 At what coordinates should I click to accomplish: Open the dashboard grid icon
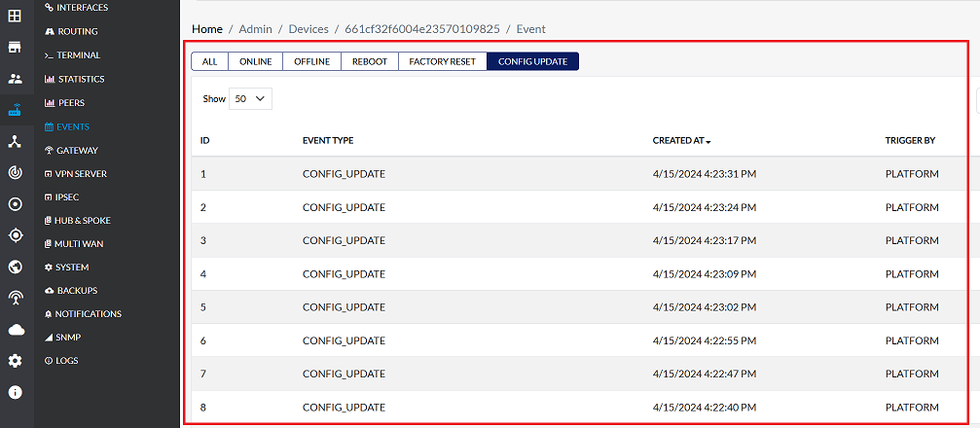[x=16, y=16]
